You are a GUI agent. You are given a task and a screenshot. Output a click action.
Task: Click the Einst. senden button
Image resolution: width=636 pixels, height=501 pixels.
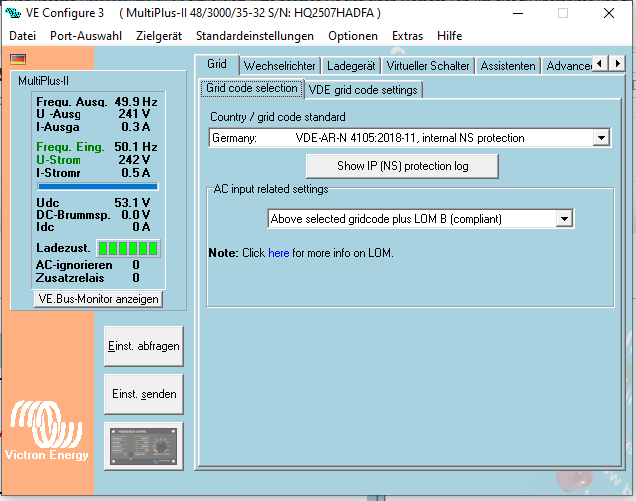pyautogui.click(x=144, y=394)
